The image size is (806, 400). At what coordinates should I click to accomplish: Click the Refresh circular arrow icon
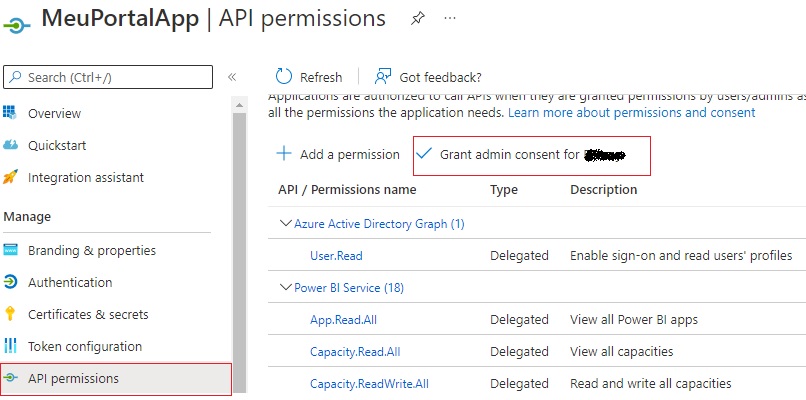[x=284, y=77]
